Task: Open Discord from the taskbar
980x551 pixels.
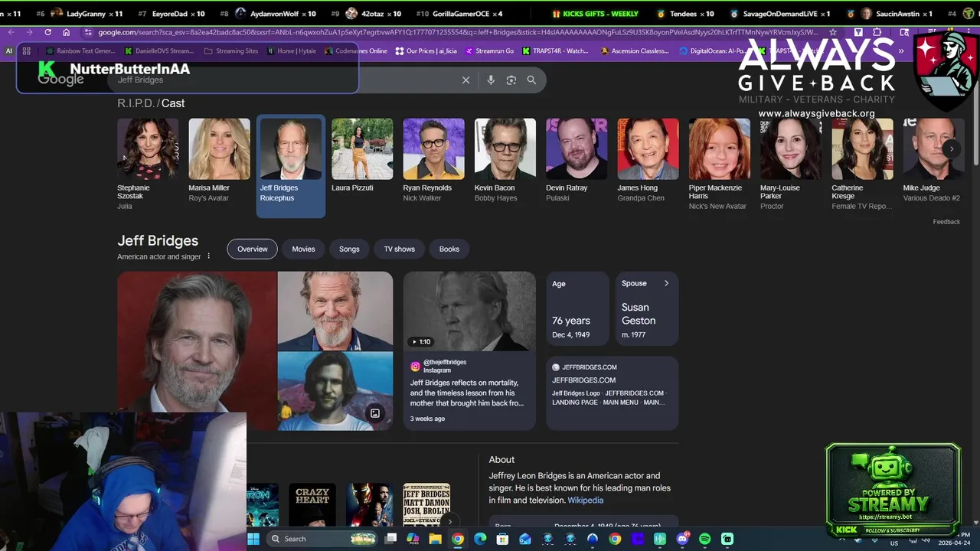Action: click(682, 539)
